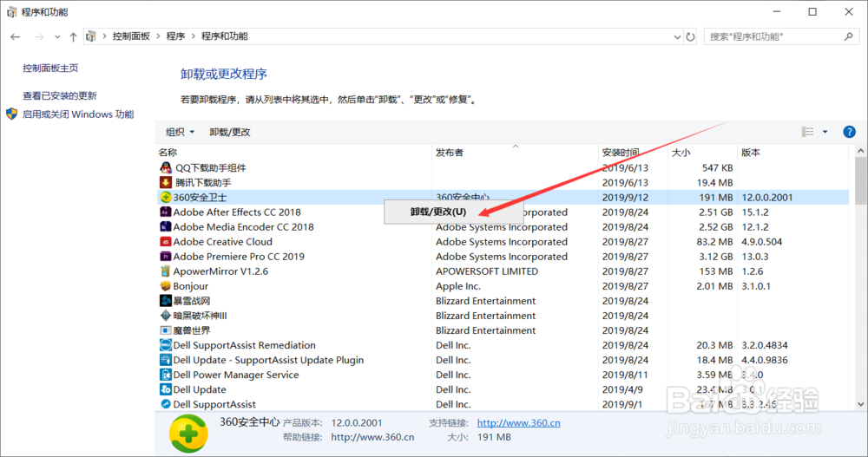Click the 360安全卫士 row icon
868x457 pixels.
pos(166,197)
